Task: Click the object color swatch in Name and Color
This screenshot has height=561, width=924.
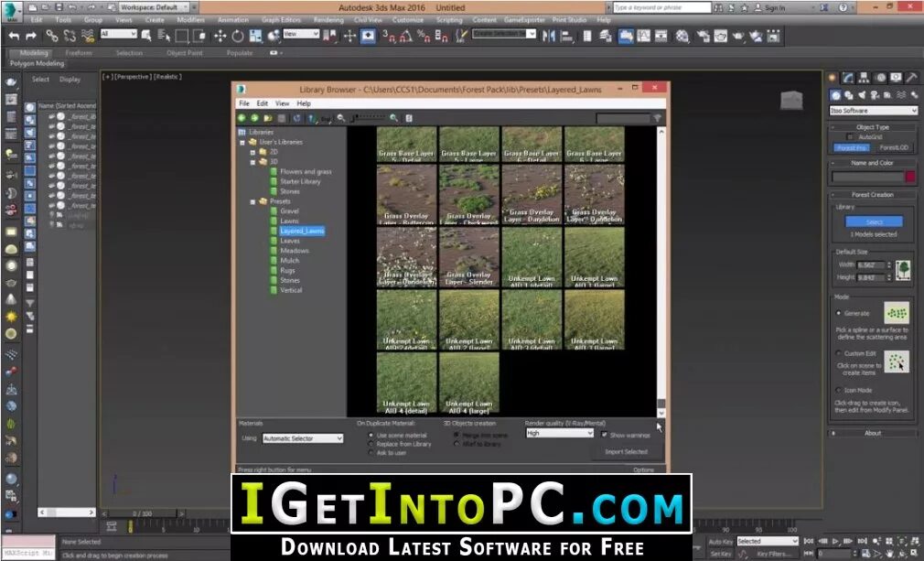Action: 911,177
